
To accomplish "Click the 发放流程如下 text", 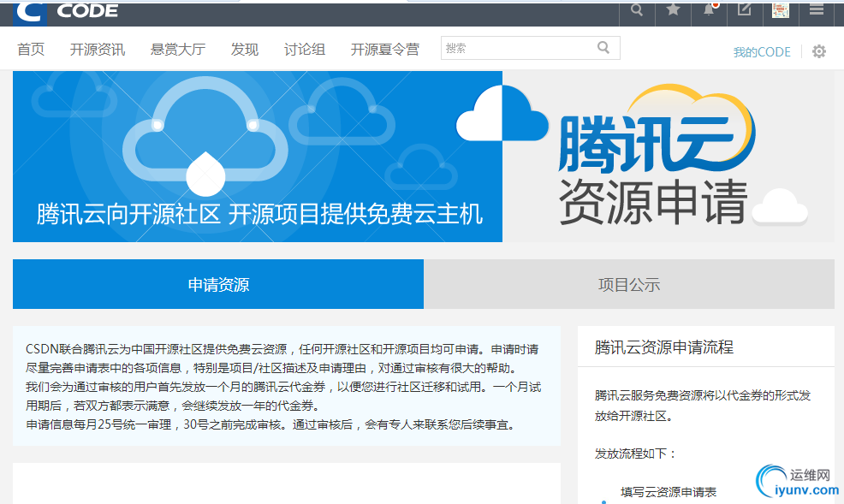I will coord(635,454).
